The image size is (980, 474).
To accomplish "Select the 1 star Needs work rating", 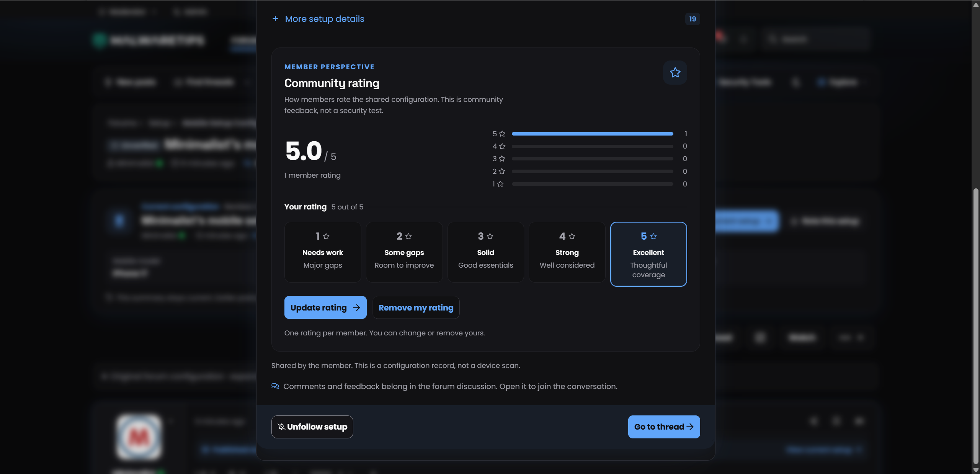I will point(322,252).
